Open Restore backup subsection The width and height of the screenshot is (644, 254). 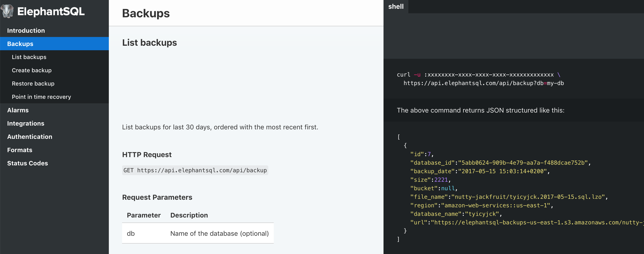33,84
